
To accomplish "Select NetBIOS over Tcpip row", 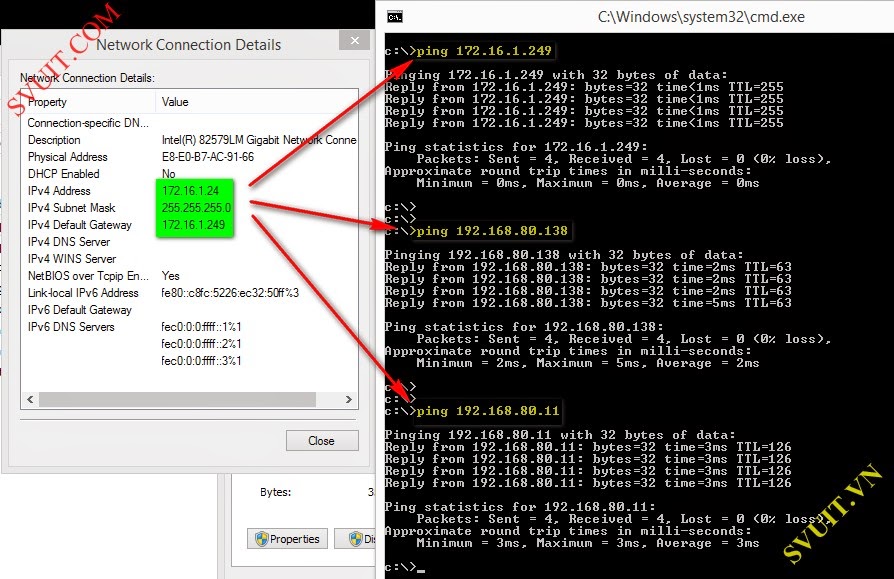I will [x=189, y=276].
